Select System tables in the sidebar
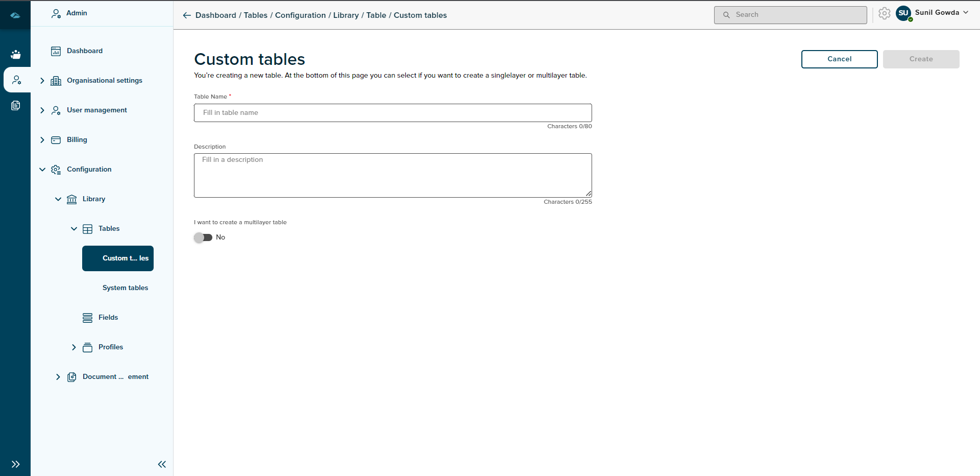This screenshot has width=980, height=476. [125, 288]
